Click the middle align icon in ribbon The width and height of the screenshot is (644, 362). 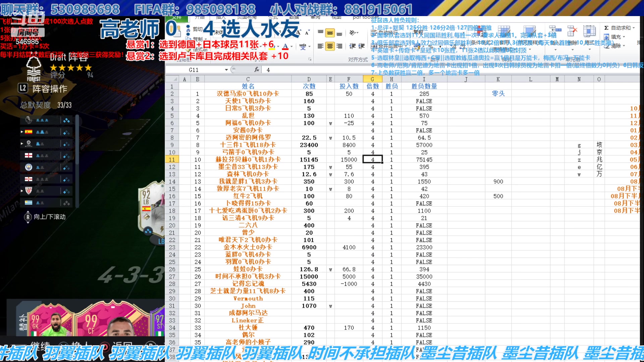pyautogui.click(x=330, y=33)
